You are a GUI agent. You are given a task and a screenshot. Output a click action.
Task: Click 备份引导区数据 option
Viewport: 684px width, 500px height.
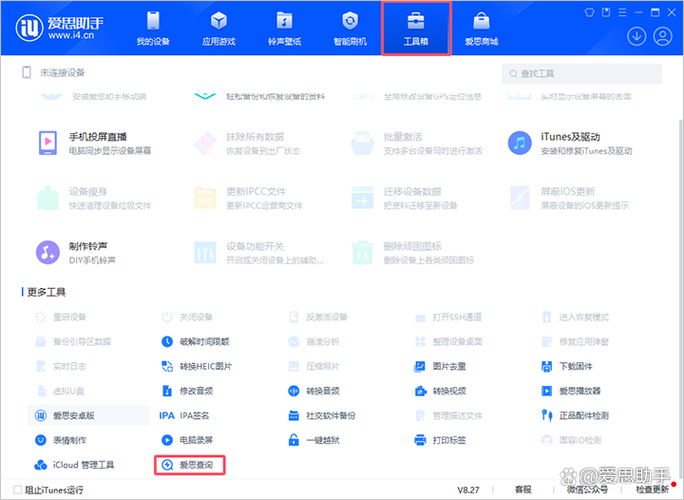pyautogui.click(x=73, y=342)
